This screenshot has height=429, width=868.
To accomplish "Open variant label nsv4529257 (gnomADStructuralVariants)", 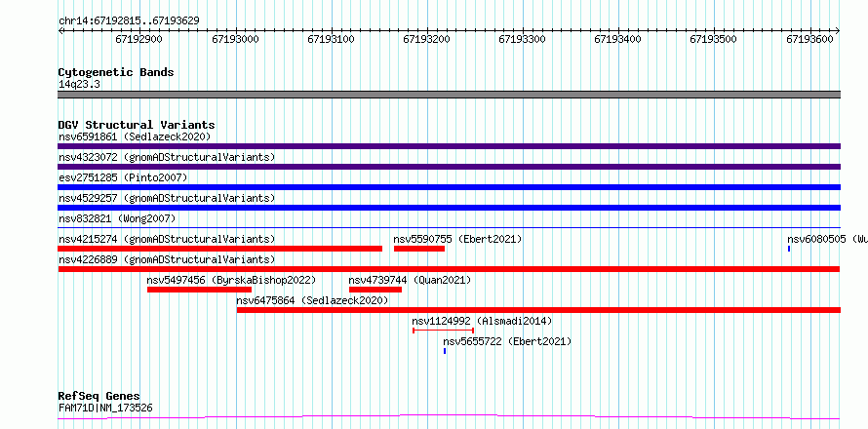I will [167, 198].
